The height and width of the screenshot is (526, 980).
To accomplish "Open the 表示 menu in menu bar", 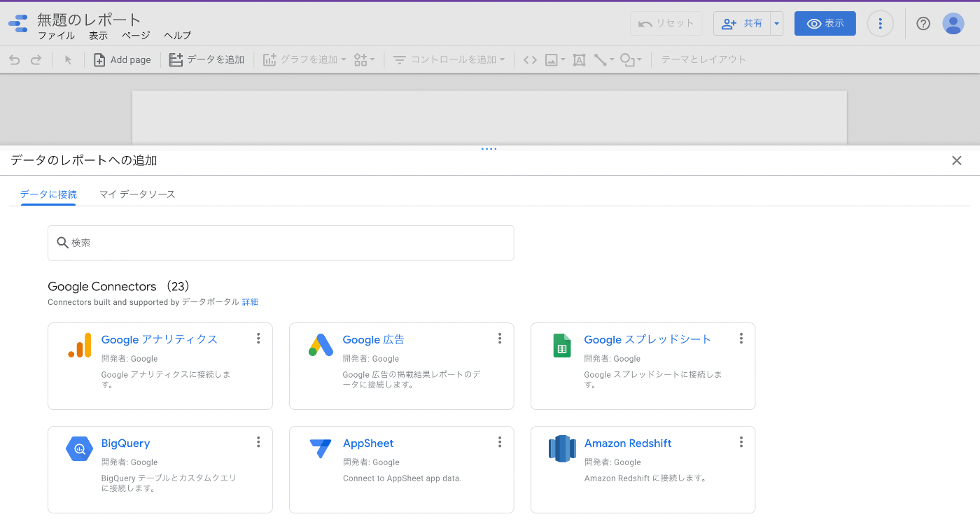I will (98, 36).
